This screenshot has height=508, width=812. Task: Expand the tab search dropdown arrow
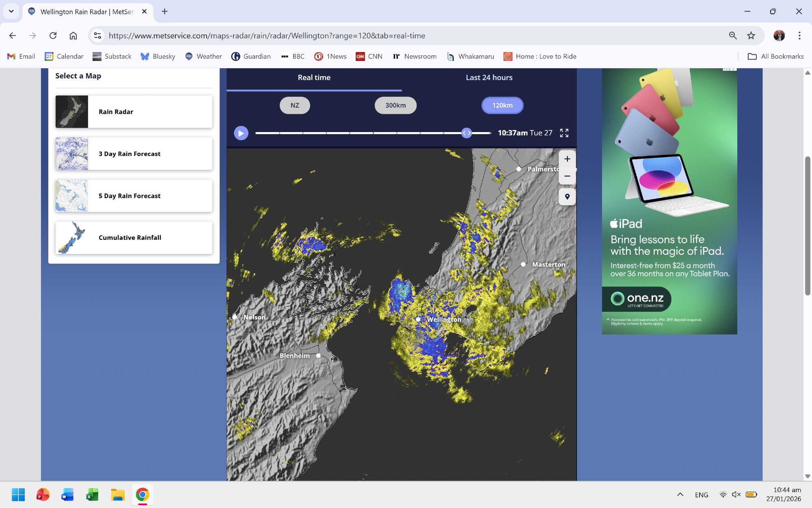pos(11,11)
